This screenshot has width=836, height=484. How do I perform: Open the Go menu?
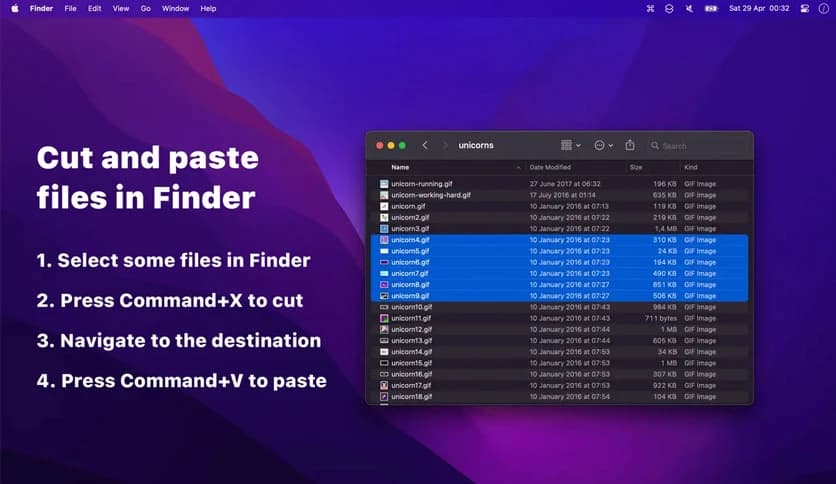coord(146,9)
